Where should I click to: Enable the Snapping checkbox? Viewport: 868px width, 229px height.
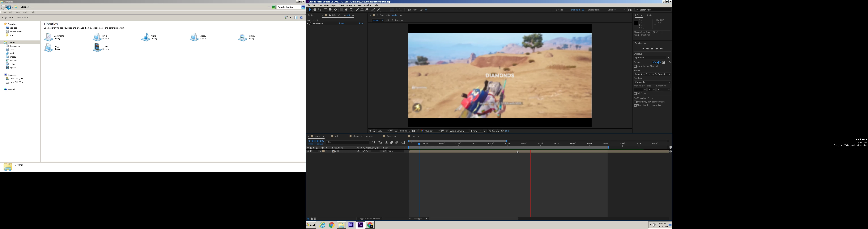pos(407,10)
